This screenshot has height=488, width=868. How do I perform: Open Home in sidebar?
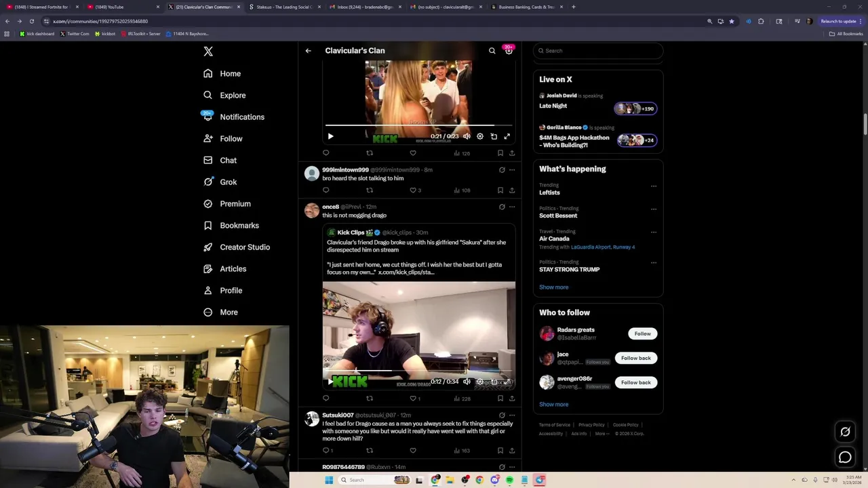pos(222,74)
